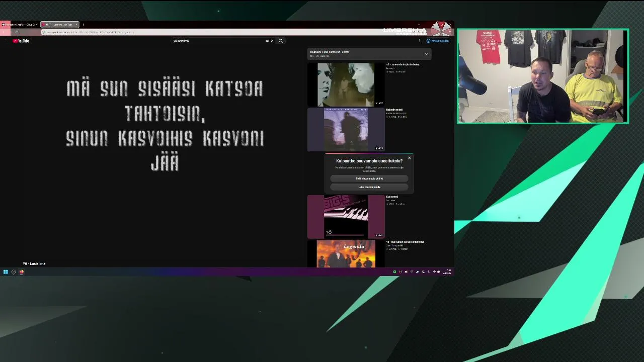The height and width of the screenshot is (362, 644).
Task: Dismiss the 'Kaipaatko osuvampia suosituksia?' popup
Action: 409,158
